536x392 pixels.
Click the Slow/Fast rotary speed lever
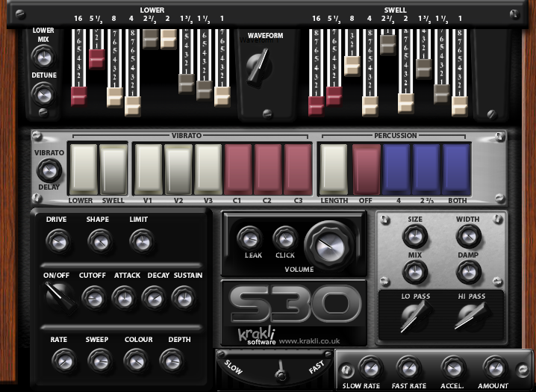click(x=279, y=369)
